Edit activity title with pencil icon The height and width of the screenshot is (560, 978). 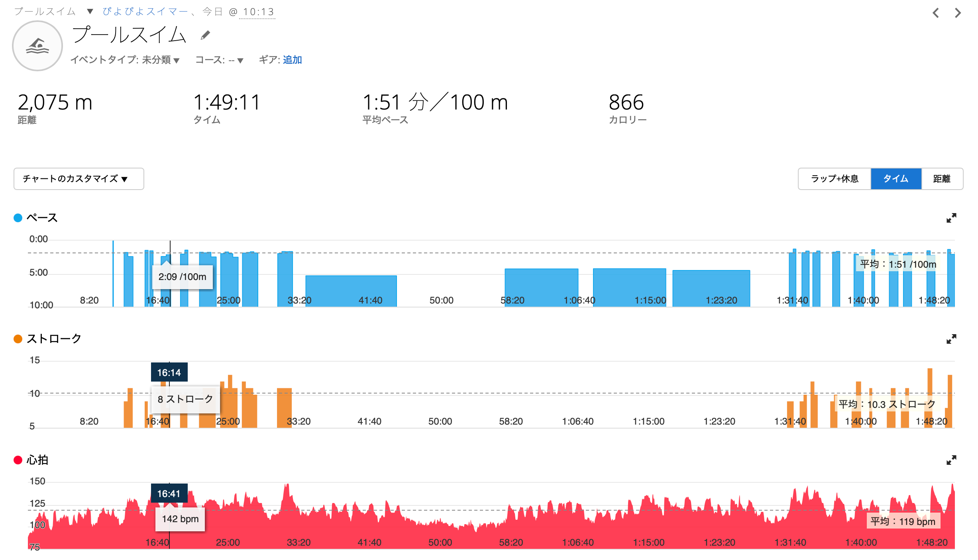click(x=205, y=35)
